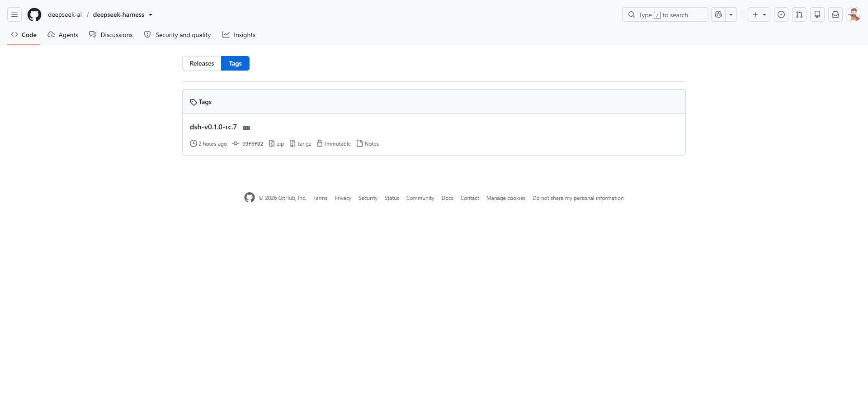Open the tag's Notes link
The width and height of the screenshot is (868, 412).
coord(368,144)
